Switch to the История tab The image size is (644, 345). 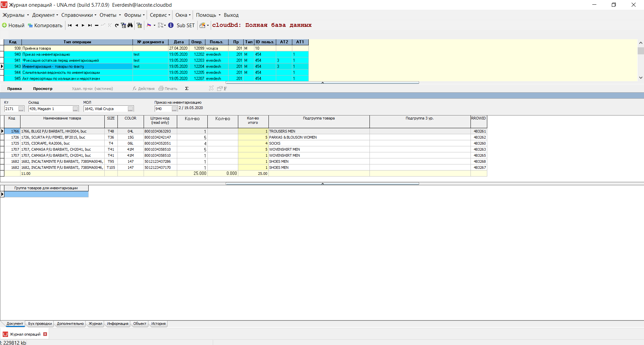click(x=158, y=324)
